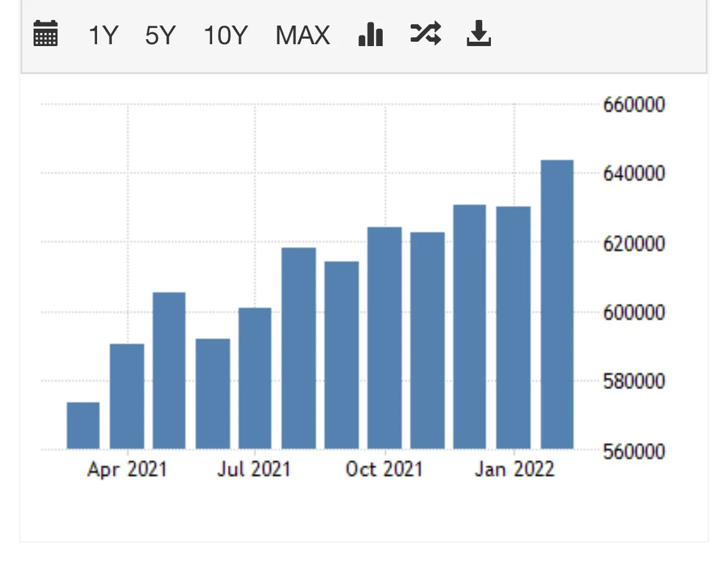Click the Apr 2021 axis label
Image resolution: width=728 pixels, height=571 pixels.
pyautogui.click(x=127, y=469)
